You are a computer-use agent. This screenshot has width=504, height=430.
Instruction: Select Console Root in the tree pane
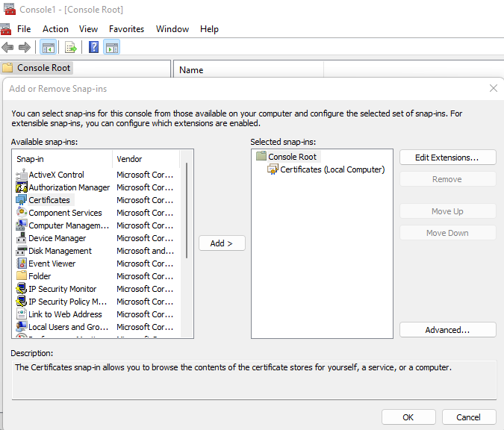pyautogui.click(x=44, y=68)
